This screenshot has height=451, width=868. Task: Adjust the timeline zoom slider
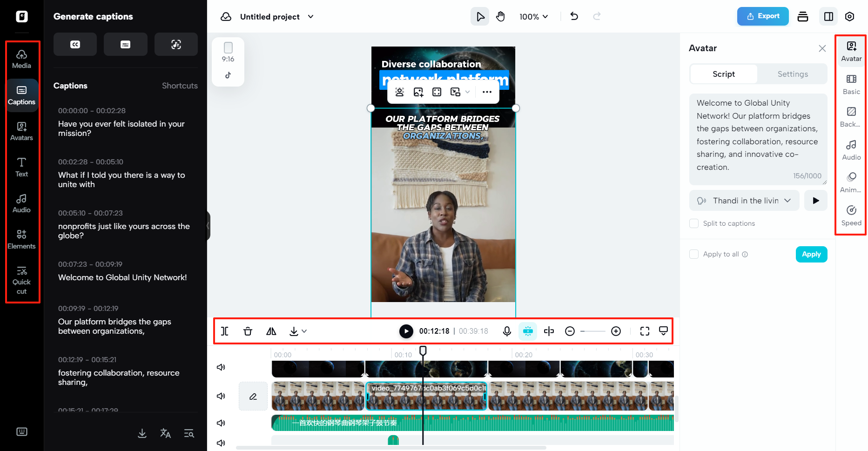pyautogui.click(x=593, y=331)
